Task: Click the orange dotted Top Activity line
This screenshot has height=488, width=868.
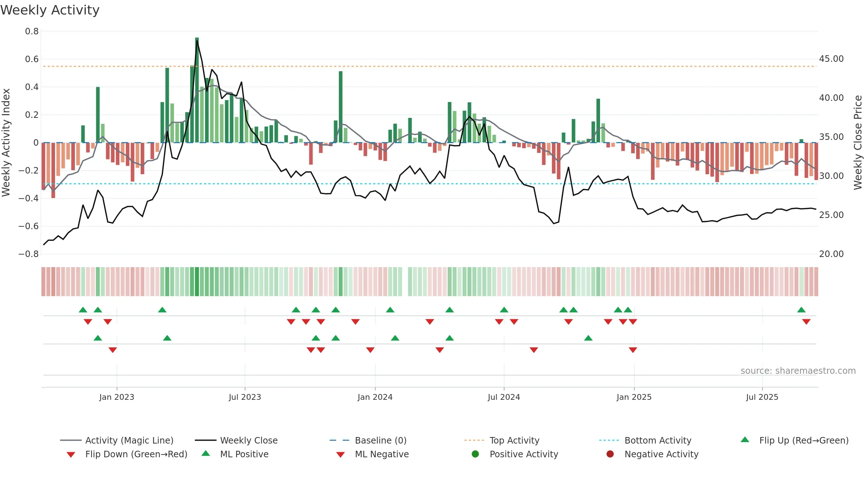Action: click(x=430, y=67)
